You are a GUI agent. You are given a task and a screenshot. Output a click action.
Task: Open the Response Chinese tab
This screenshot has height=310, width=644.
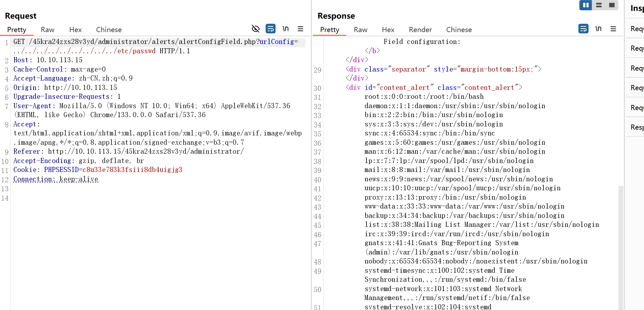pyautogui.click(x=459, y=30)
